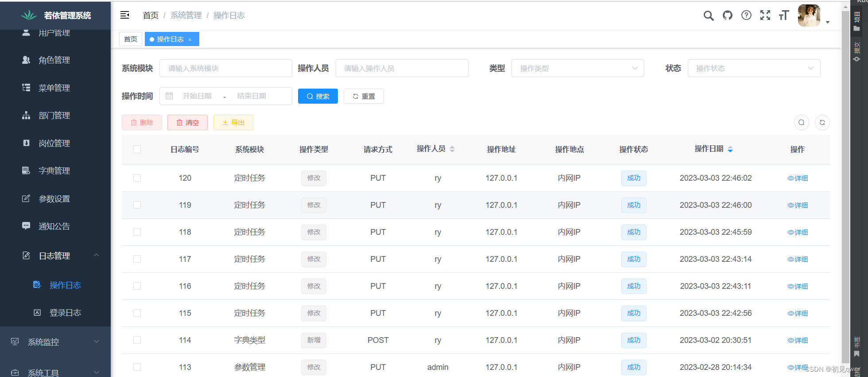
Task: Select the checkbox for log 118
Action: click(x=137, y=232)
